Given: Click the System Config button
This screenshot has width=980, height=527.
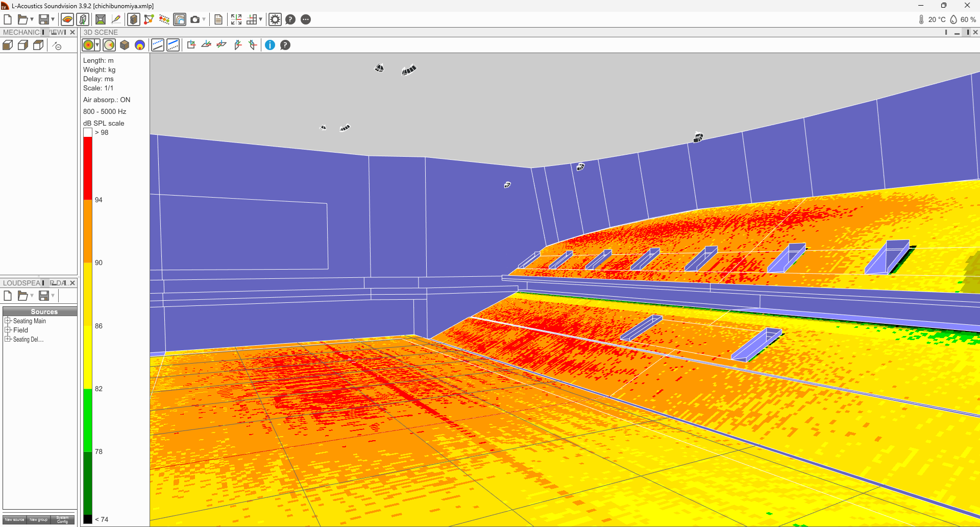Looking at the screenshot, I should (x=62, y=519).
